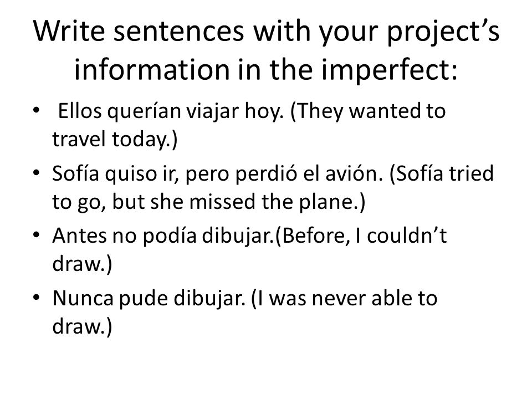532x399 pixels.
Task: Click the fourth bullet point marker
Action: click(x=37, y=298)
